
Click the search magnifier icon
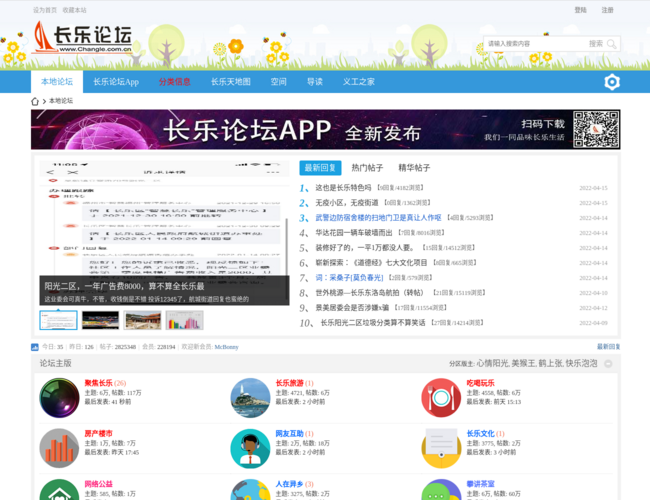(x=611, y=44)
